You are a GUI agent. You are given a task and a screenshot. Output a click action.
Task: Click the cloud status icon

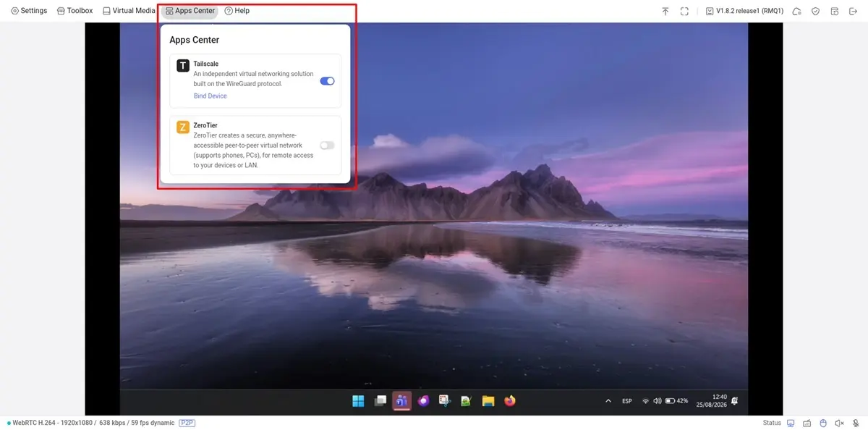[x=796, y=12]
